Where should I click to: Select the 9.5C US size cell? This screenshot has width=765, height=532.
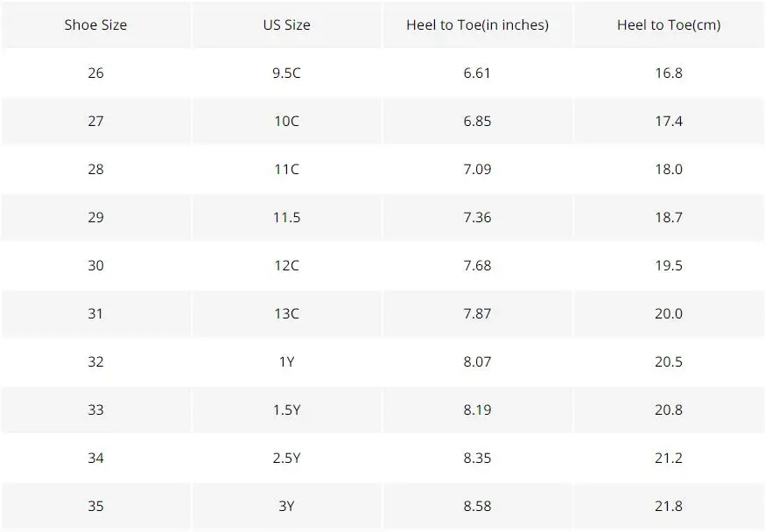(287, 73)
